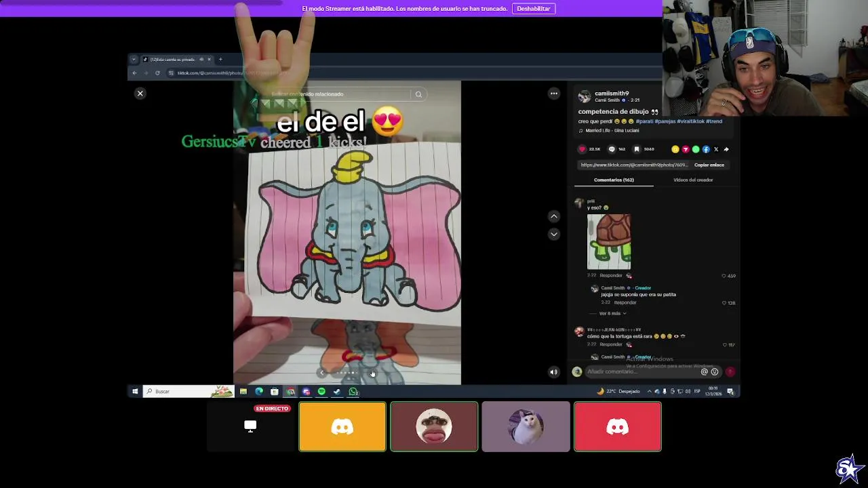Open the #viraltiktok hashtag
The image size is (868, 488).
[690, 121]
